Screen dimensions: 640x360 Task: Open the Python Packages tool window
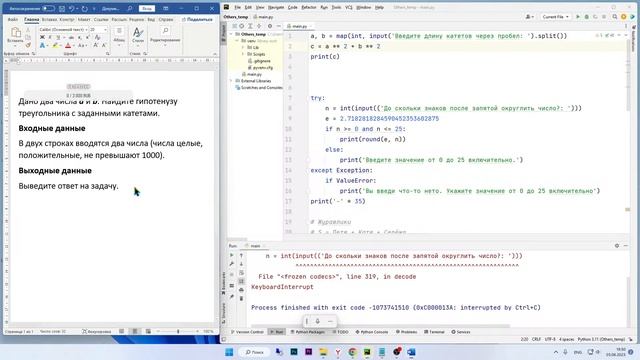click(x=307, y=332)
